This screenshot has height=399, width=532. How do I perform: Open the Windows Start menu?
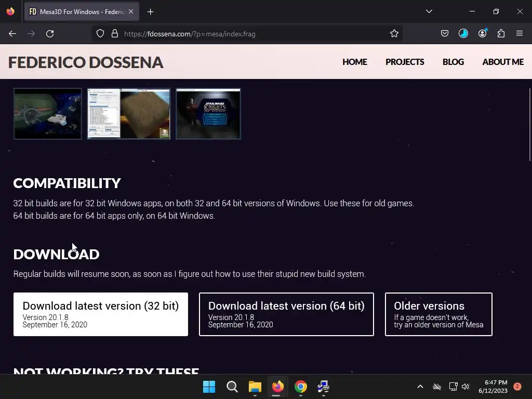coord(209,387)
